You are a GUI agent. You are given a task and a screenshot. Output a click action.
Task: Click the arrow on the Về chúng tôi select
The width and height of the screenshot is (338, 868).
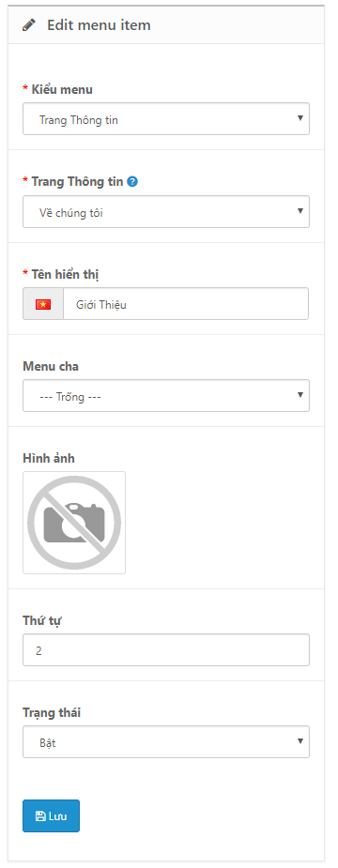pos(300,211)
